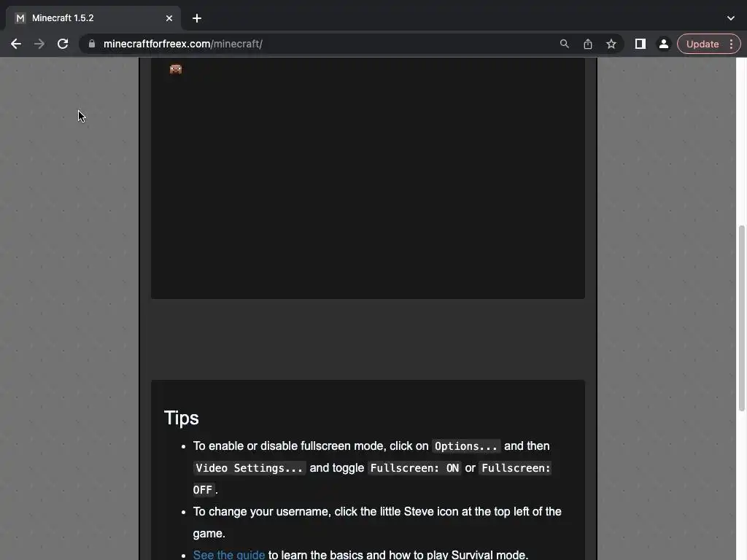The height and width of the screenshot is (560, 747).
Task: Open the three-dot Chrome menu
Action: 731,44
